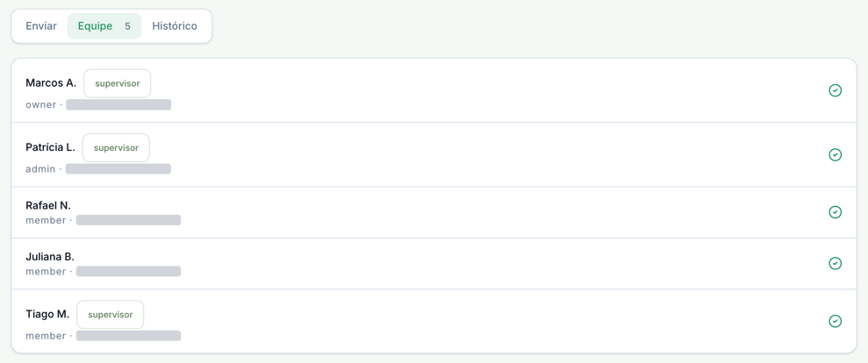Select team member Marcos A. name
Image resolution: width=868 pixels, height=363 pixels.
[x=51, y=83]
